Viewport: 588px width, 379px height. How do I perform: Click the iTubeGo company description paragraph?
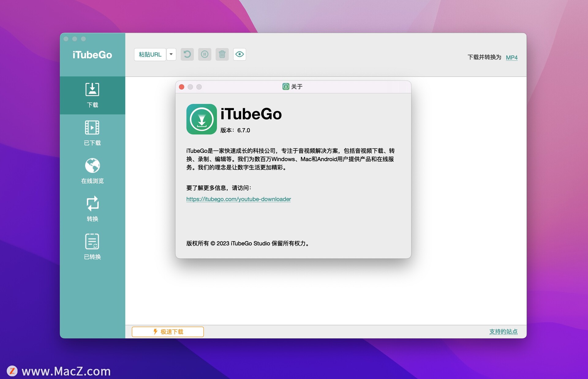[290, 159]
